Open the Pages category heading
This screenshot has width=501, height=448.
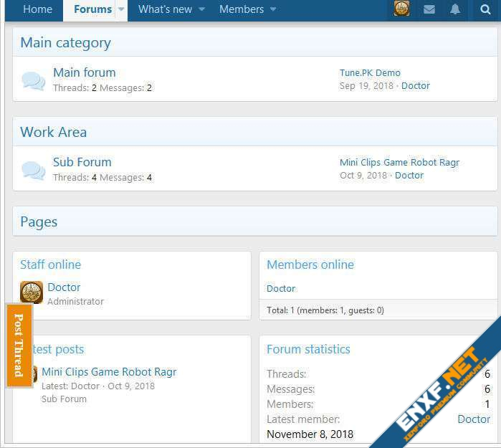(x=39, y=221)
